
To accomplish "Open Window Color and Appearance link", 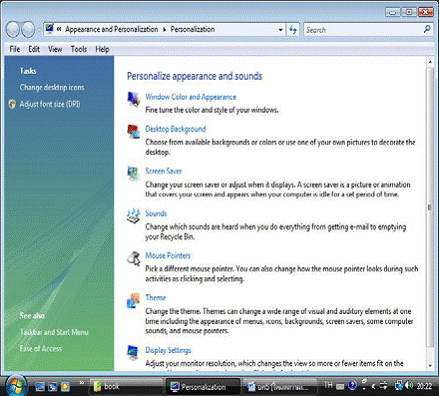I will click(191, 97).
